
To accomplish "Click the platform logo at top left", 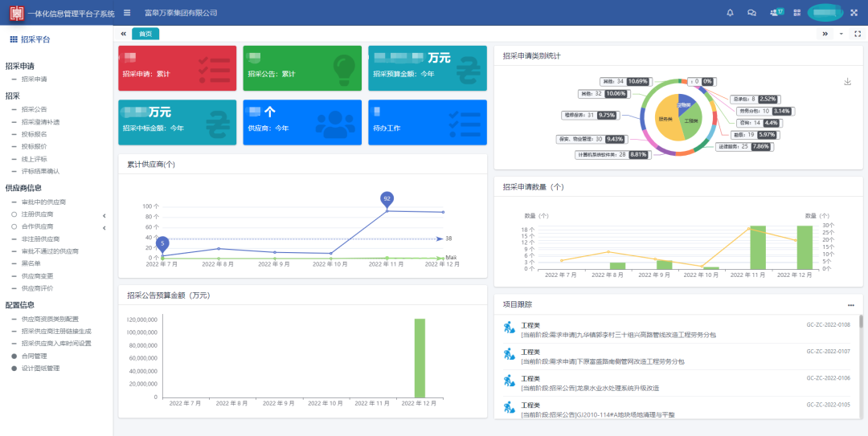I will pos(17,13).
